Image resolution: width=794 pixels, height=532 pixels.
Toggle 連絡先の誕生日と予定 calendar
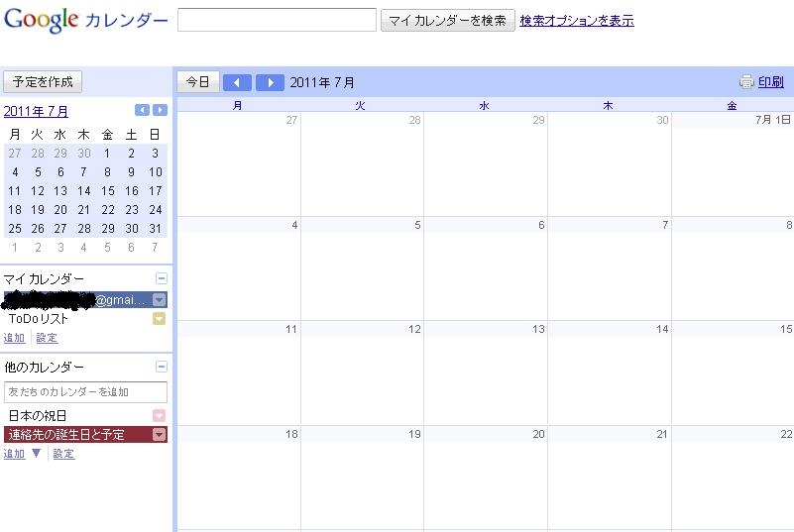78,434
